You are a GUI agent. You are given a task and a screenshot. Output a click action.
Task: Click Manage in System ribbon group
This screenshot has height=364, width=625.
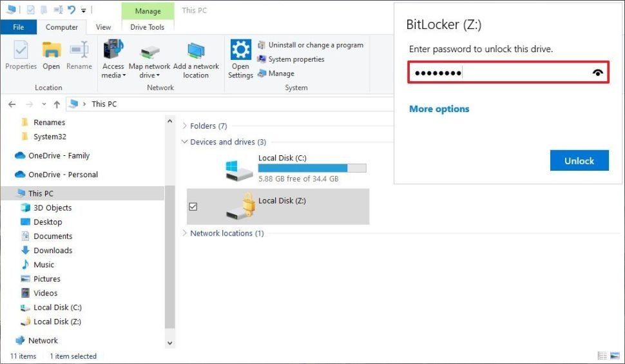point(276,73)
